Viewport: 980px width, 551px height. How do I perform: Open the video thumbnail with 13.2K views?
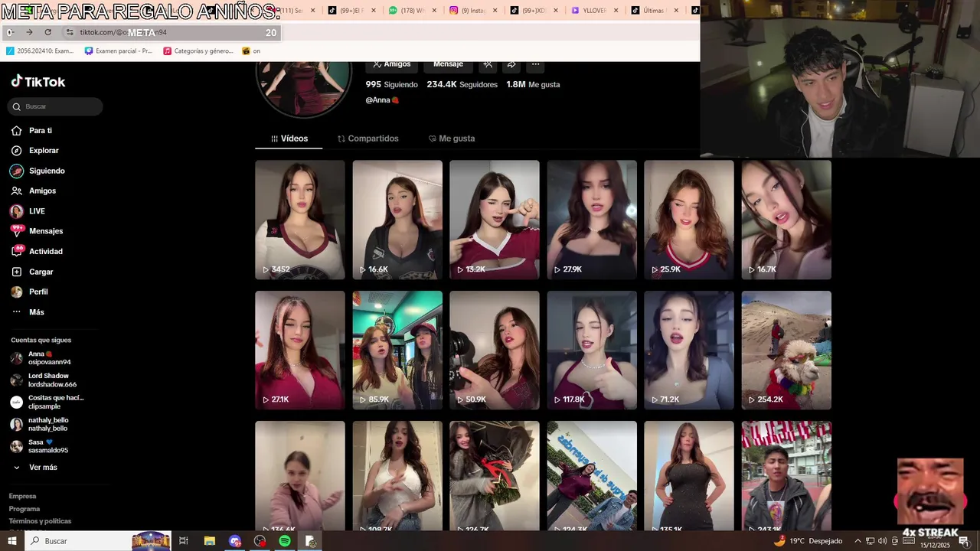495,220
